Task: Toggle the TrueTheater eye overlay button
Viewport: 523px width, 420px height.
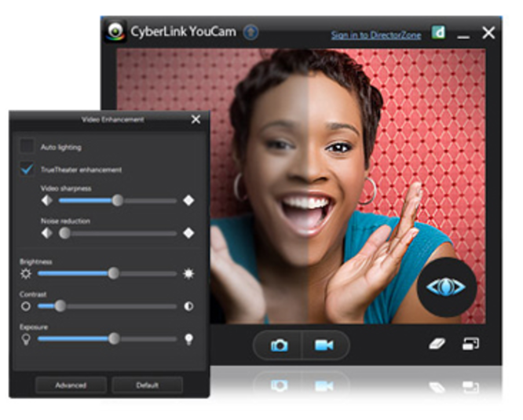Action: coord(446,287)
